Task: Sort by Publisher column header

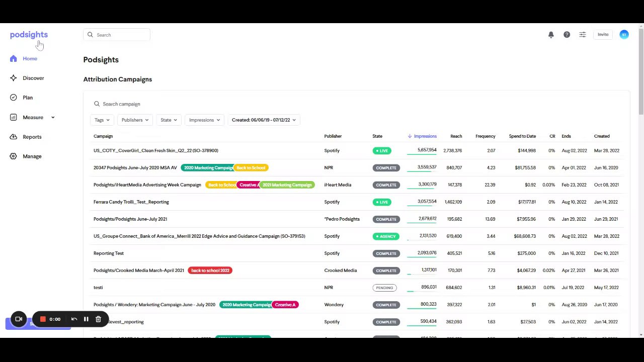Action: (333, 136)
